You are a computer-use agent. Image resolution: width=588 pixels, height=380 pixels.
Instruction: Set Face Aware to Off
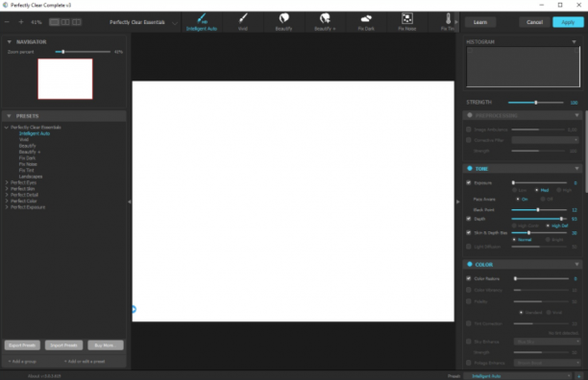click(542, 200)
